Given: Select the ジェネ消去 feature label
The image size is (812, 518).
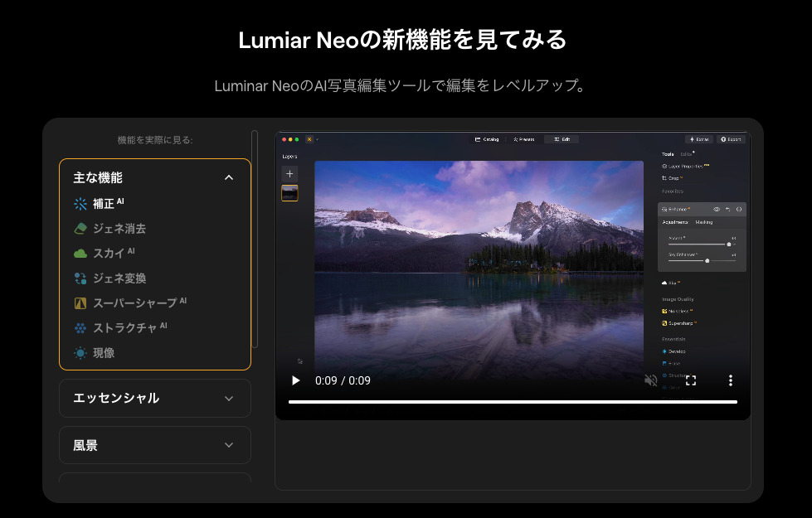Looking at the screenshot, I should click(119, 228).
